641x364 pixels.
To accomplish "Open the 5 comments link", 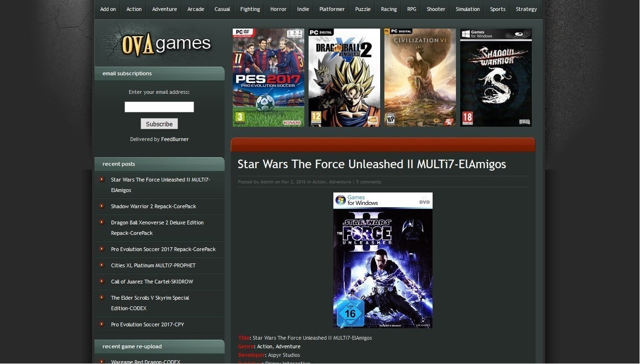I will (369, 182).
